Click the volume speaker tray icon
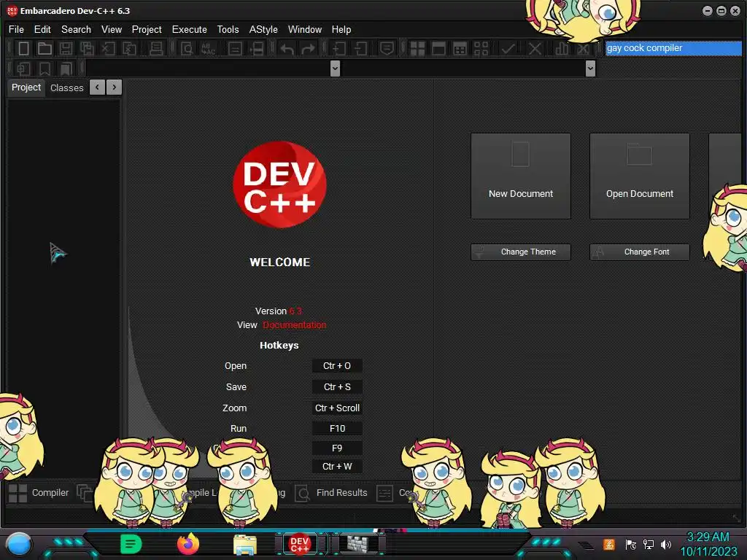Screen dimensions: 747x560 [x=665, y=544]
